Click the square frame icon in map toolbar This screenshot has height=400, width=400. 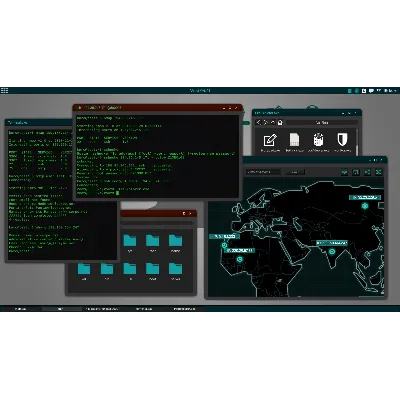point(356,172)
